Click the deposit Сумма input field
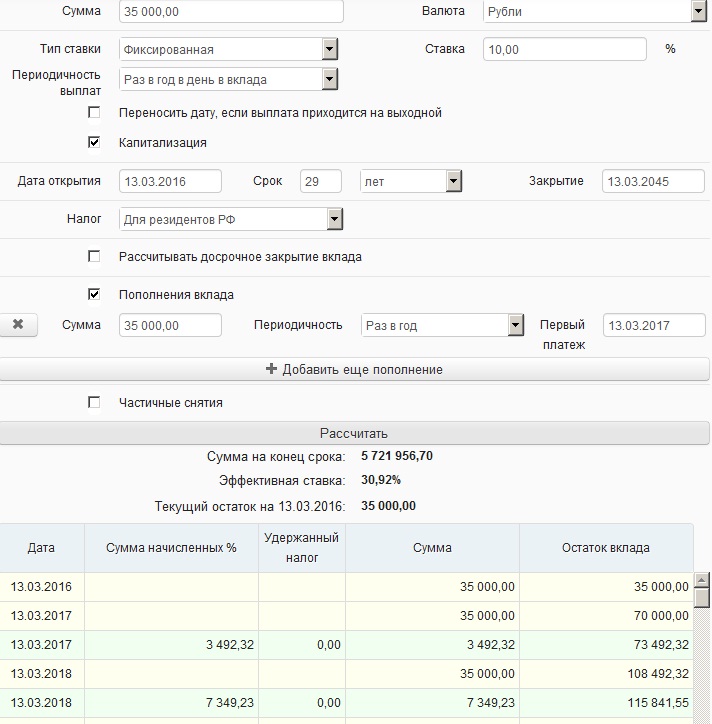The image size is (712, 724). [231, 11]
